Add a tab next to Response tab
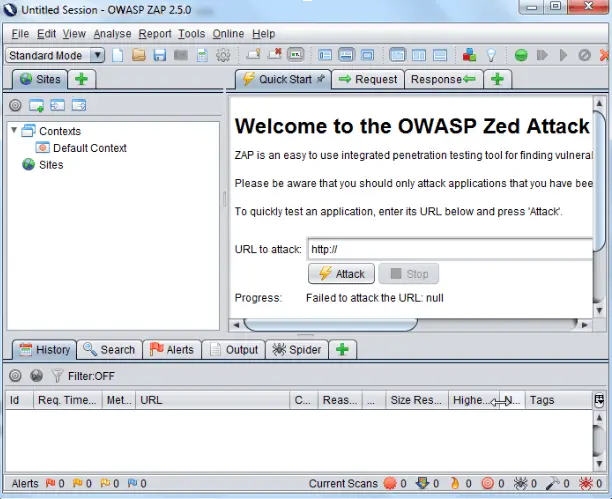The image size is (612, 499). pos(497,79)
